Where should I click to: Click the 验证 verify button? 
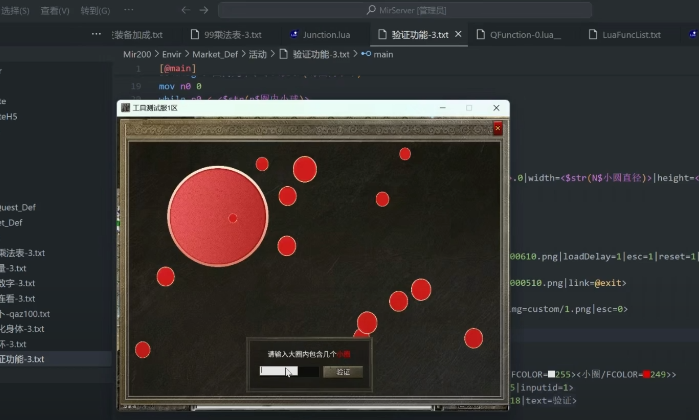click(343, 371)
